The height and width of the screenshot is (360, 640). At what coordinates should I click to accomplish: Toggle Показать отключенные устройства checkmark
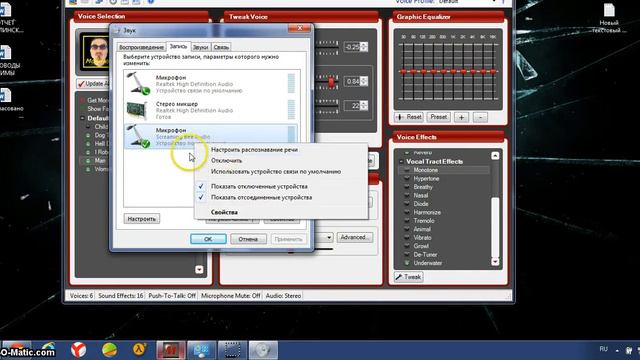tap(201, 186)
